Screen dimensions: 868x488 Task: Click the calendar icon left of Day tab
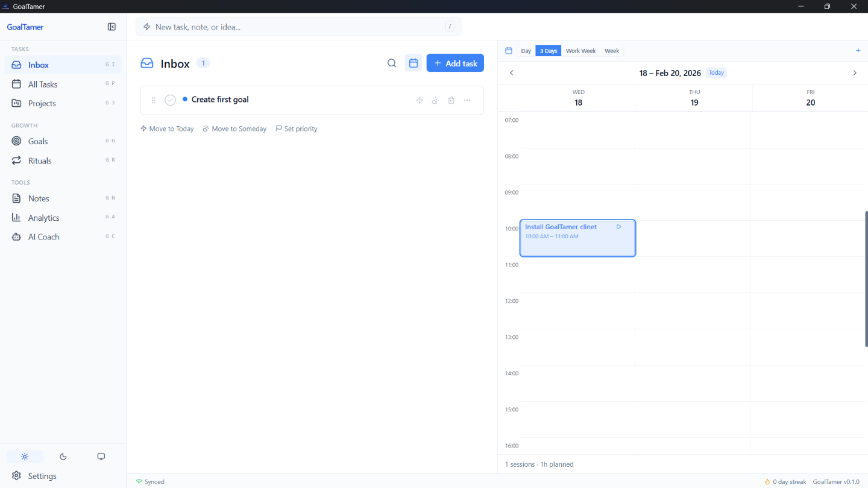pyautogui.click(x=509, y=51)
